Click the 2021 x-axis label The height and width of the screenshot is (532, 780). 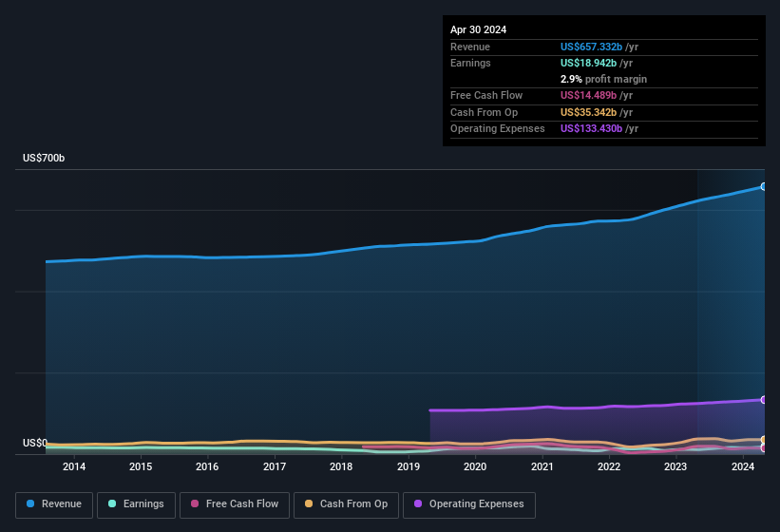point(542,466)
